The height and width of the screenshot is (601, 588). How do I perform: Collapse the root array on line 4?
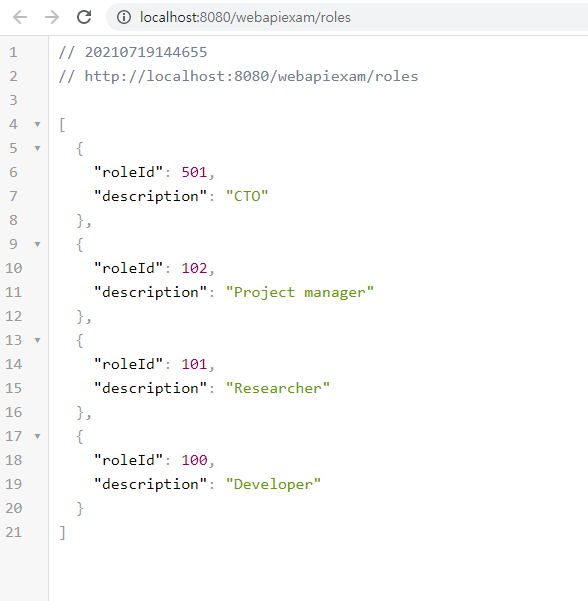click(x=38, y=124)
